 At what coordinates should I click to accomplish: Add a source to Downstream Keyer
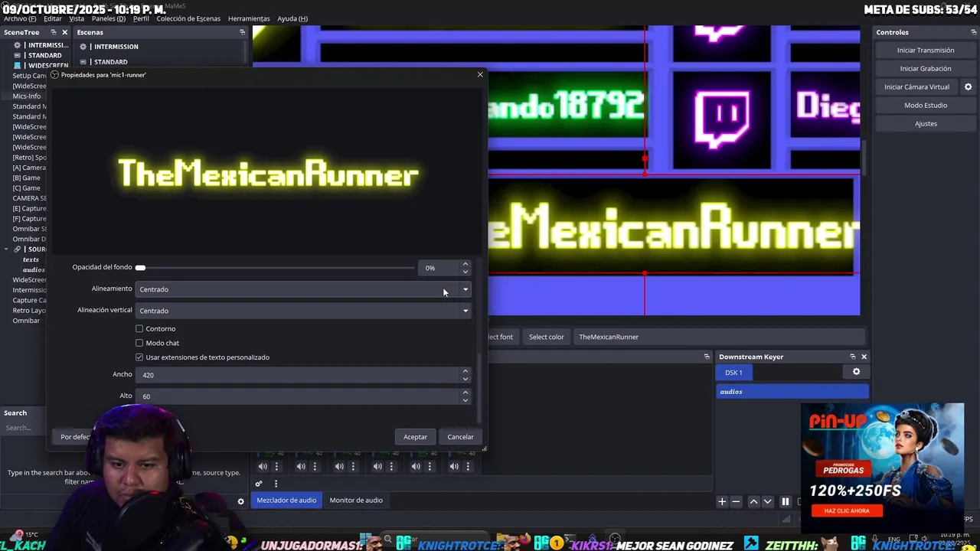tap(721, 501)
